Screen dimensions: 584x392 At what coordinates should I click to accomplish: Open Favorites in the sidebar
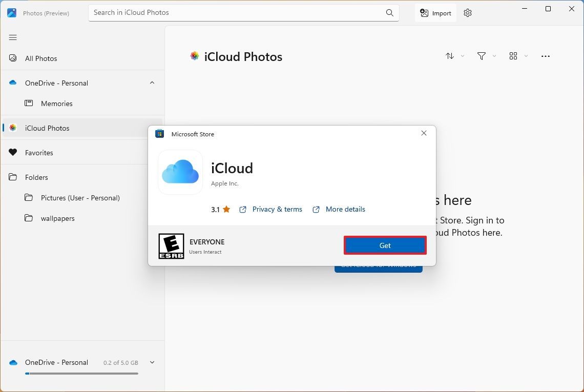pyautogui.click(x=39, y=153)
